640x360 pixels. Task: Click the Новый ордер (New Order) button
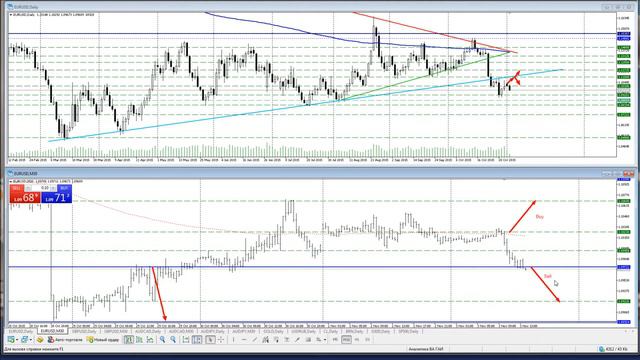(103, 340)
